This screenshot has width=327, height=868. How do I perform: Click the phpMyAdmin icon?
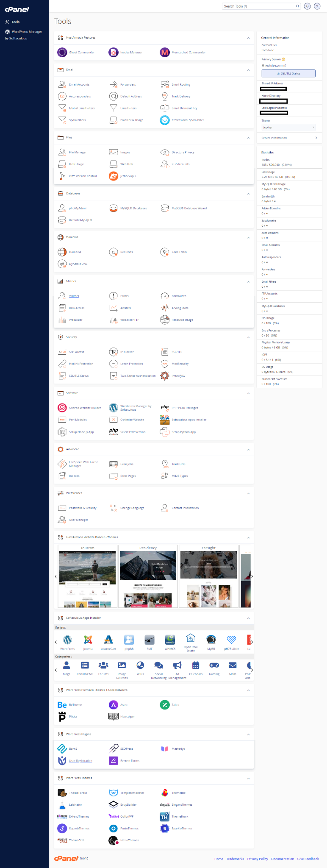[62, 208]
